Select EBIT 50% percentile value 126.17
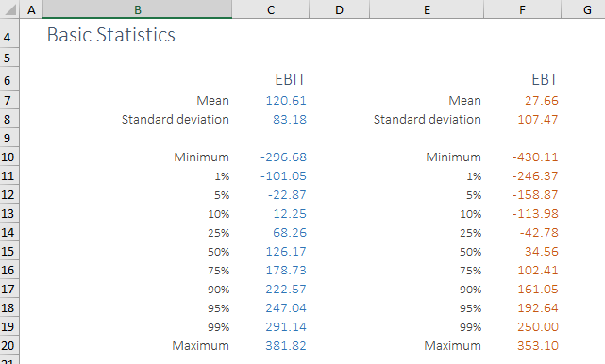 tap(286, 252)
